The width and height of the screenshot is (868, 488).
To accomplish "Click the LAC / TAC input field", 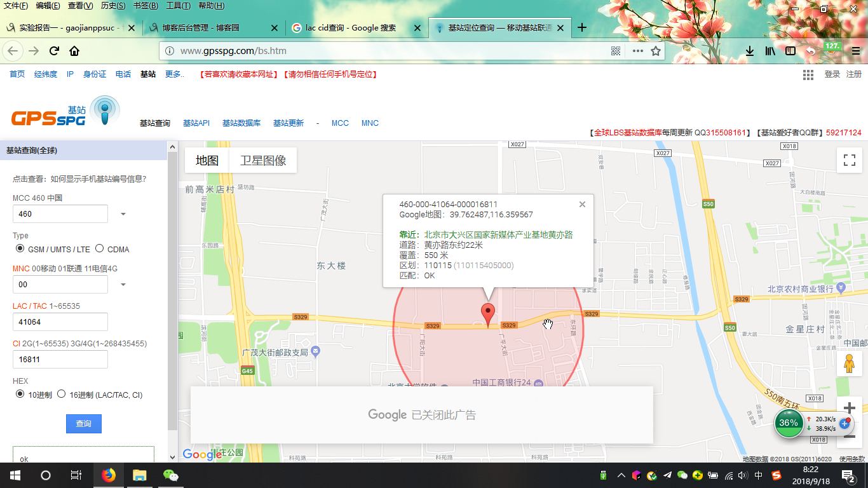I will [60, 322].
